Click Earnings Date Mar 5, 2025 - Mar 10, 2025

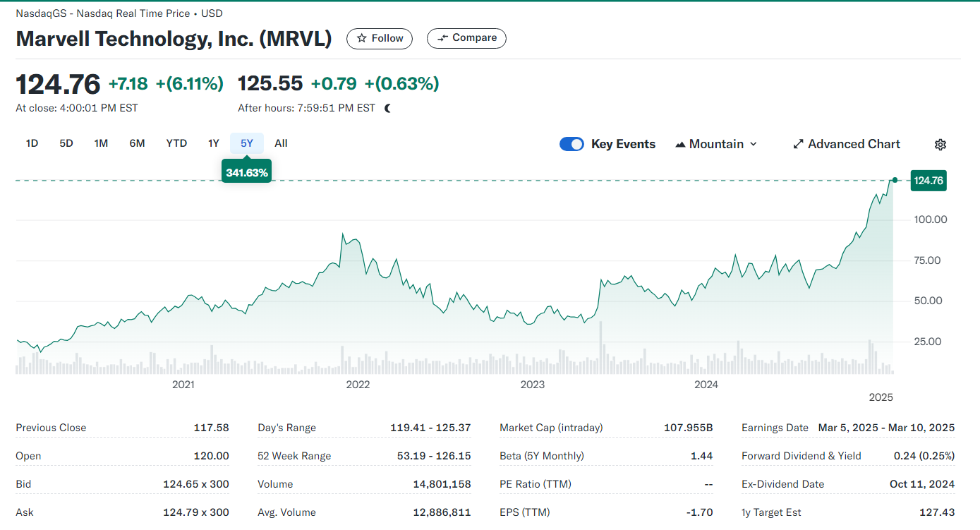[x=886, y=428]
